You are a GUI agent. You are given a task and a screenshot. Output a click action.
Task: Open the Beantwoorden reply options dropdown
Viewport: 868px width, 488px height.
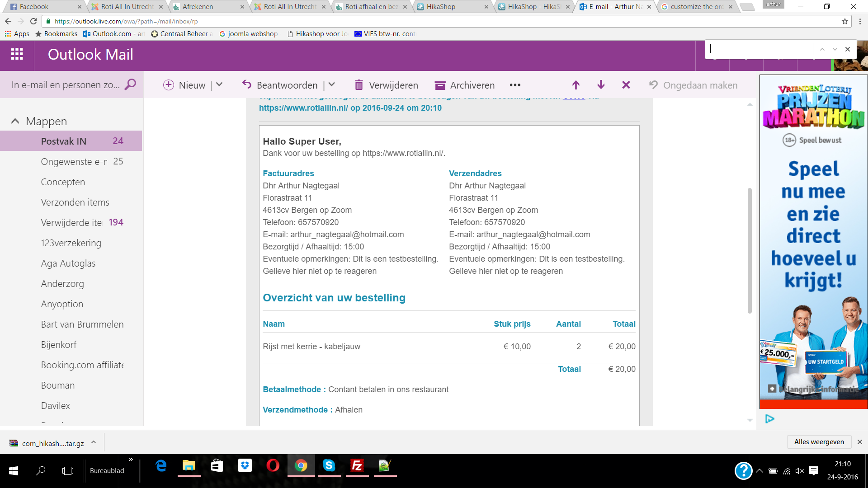click(x=332, y=84)
